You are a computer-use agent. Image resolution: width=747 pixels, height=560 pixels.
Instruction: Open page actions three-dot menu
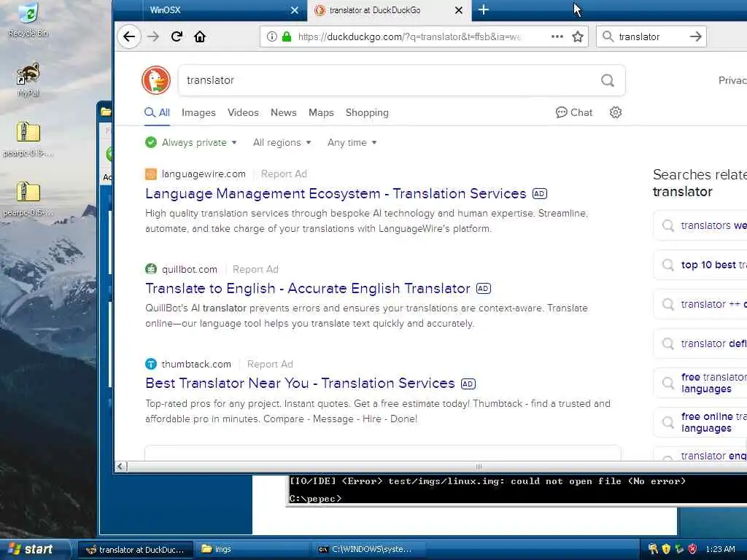coord(557,36)
